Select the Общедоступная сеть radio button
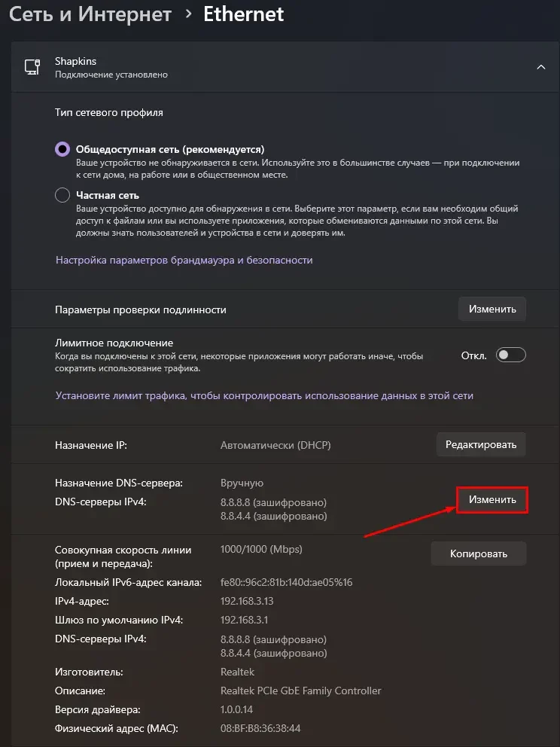 pyautogui.click(x=62, y=148)
